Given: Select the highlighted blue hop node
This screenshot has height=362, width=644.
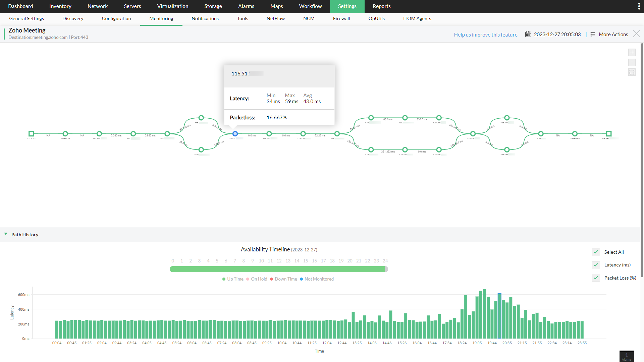Looking at the screenshot, I should point(235,134).
